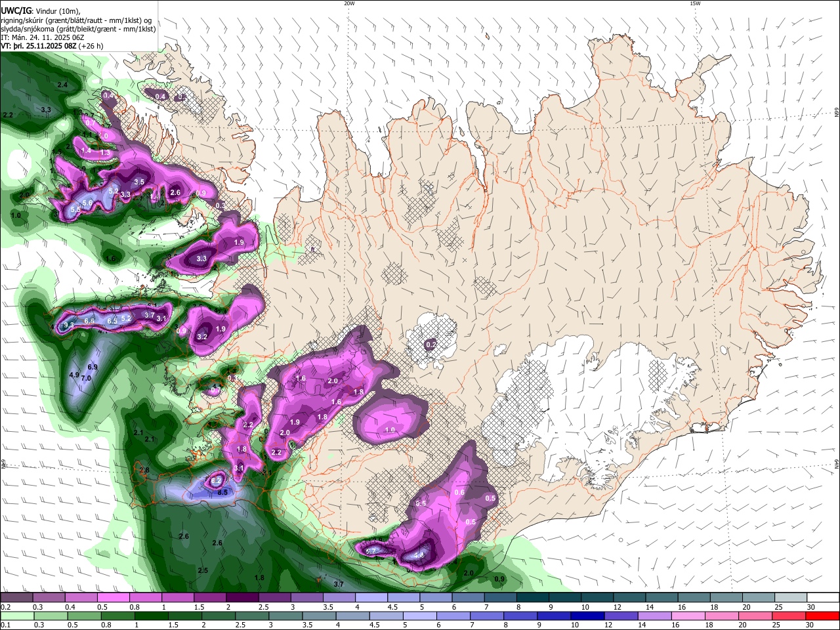Click the lavender swatch between 4 and 4.5 on snow scale
The width and height of the screenshot is (840, 630).
[370, 597]
